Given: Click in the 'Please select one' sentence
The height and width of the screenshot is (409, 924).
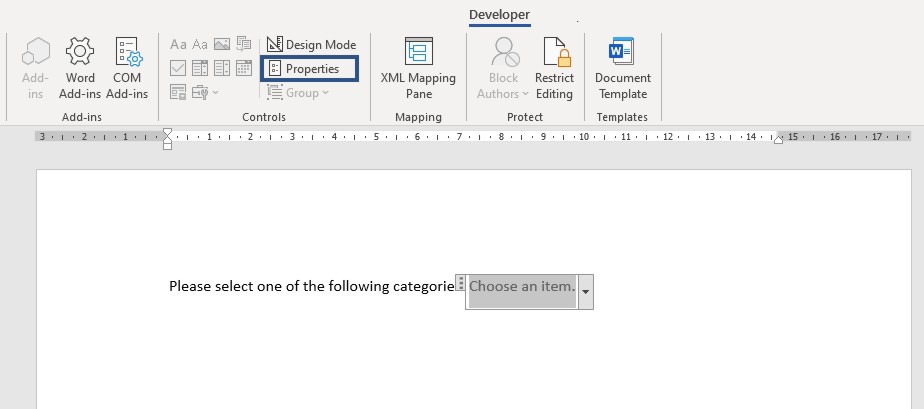Looking at the screenshot, I should 312,286.
